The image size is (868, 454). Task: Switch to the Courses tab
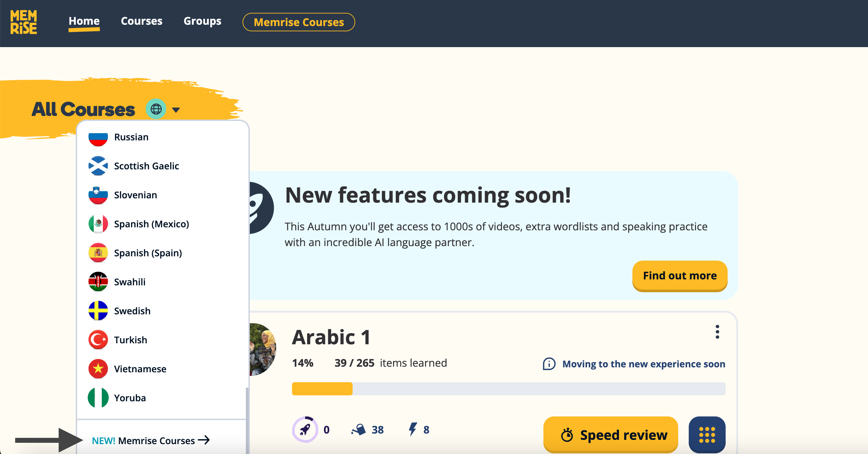141,21
